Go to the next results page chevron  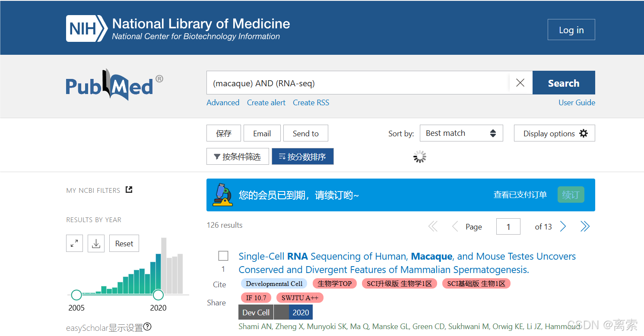pyautogui.click(x=563, y=226)
